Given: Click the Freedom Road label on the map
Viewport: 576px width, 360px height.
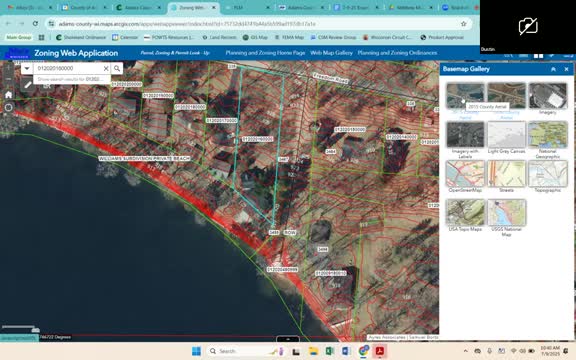Looking at the screenshot, I should (330, 78).
